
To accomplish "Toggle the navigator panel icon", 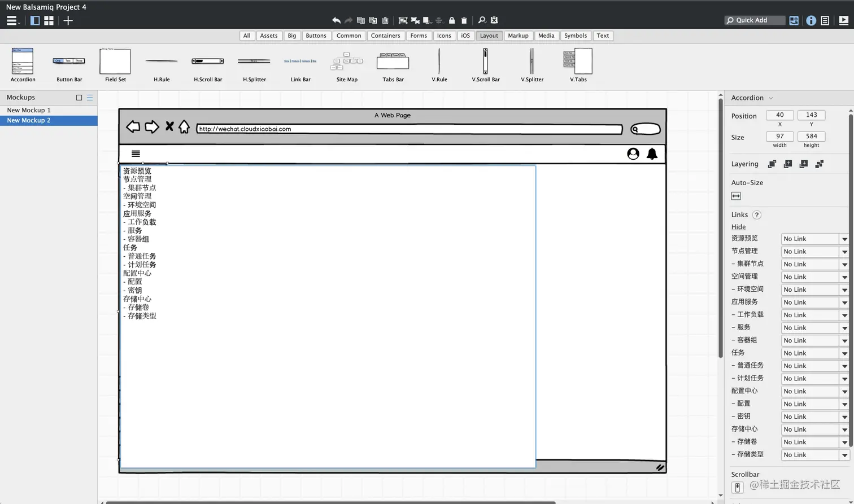I will 35,20.
